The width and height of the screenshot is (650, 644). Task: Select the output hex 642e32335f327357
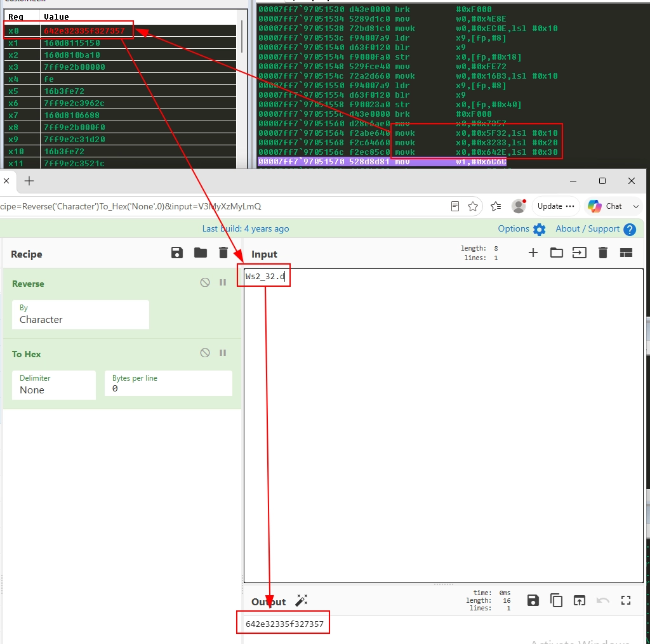tap(284, 624)
